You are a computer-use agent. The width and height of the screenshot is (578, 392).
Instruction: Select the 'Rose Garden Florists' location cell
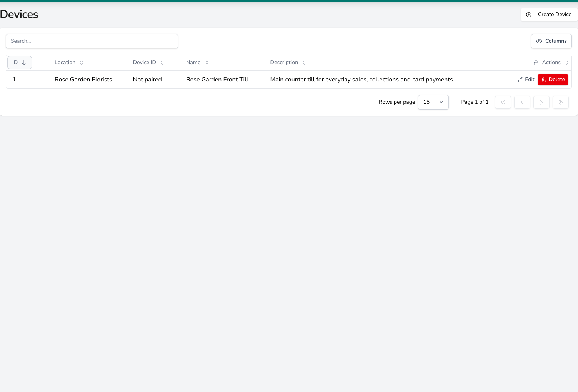point(83,80)
